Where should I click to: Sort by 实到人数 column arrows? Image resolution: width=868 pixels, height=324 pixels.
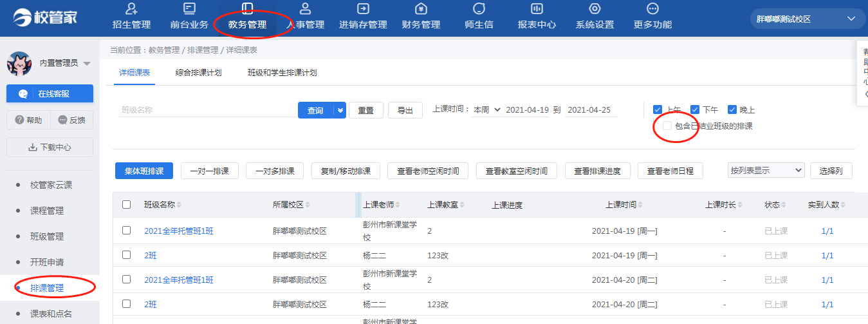843,205
